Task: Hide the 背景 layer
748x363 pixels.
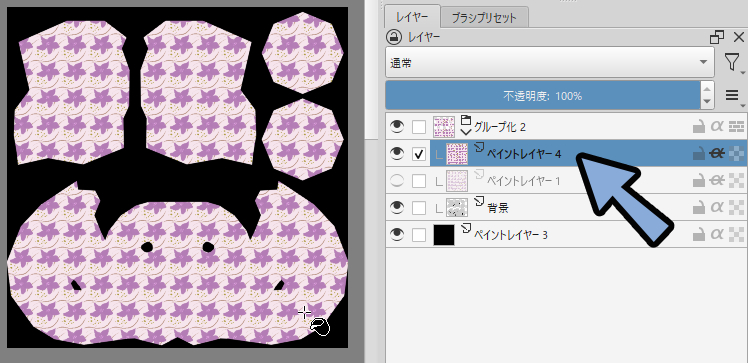Action: point(397,207)
